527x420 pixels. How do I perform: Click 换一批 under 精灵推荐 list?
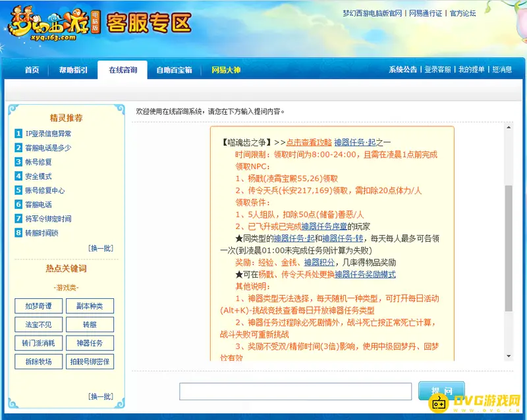(x=101, y=248)
